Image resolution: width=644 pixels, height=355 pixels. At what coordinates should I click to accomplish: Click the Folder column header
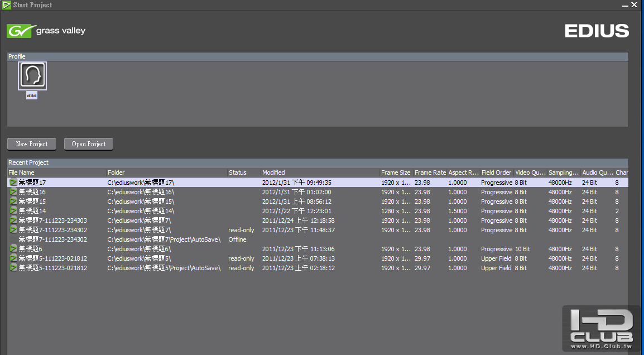[166, 173]
